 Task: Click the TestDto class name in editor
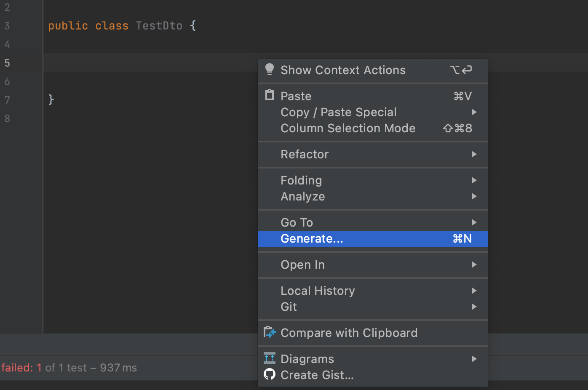point(159,26)
